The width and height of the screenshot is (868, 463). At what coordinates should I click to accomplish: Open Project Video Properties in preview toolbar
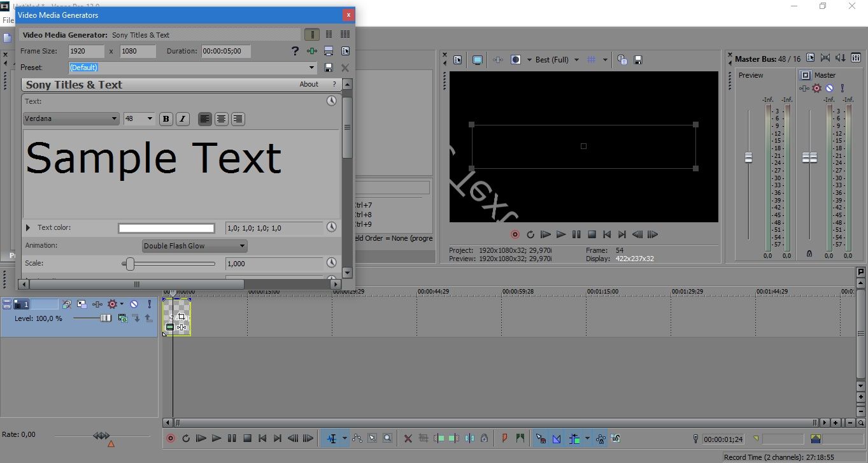[x=457, y=60]
